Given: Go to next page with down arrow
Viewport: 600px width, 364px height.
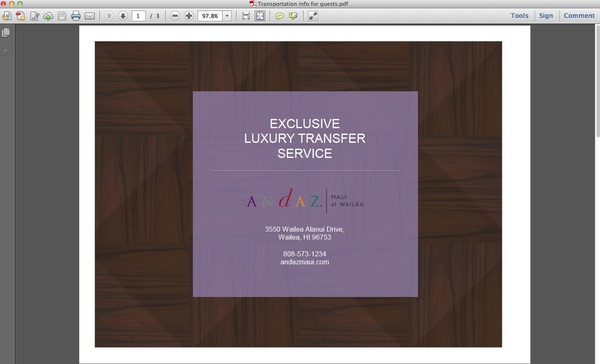Looking at the screenshot, I should click(x=123, y=16).
